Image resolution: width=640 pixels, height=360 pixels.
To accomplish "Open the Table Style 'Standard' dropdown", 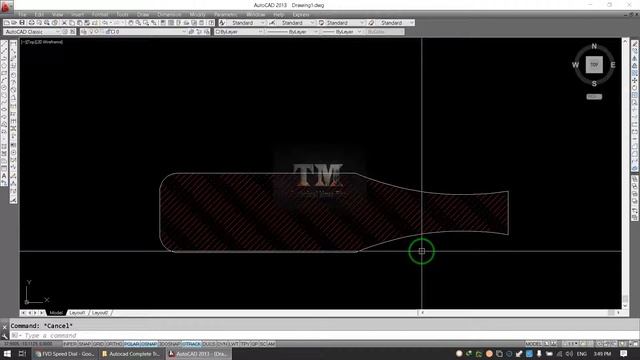I will tap(362, 23).
